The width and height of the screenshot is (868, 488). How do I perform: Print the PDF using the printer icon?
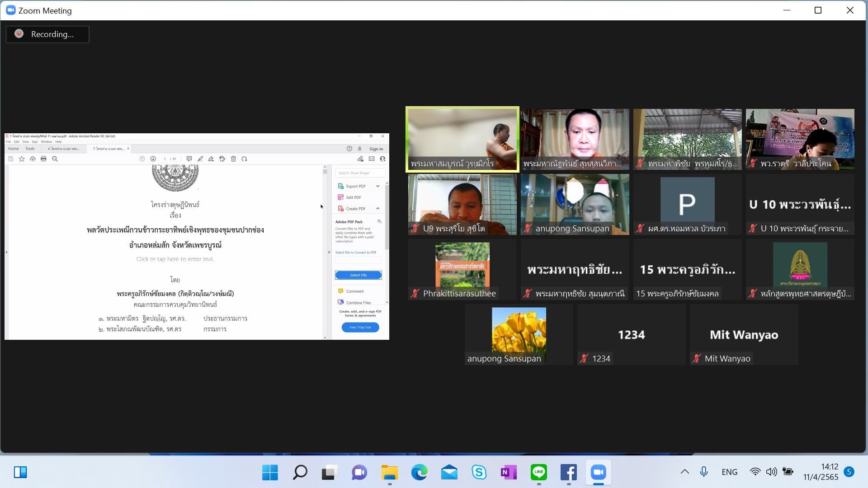tap(43, 159)
